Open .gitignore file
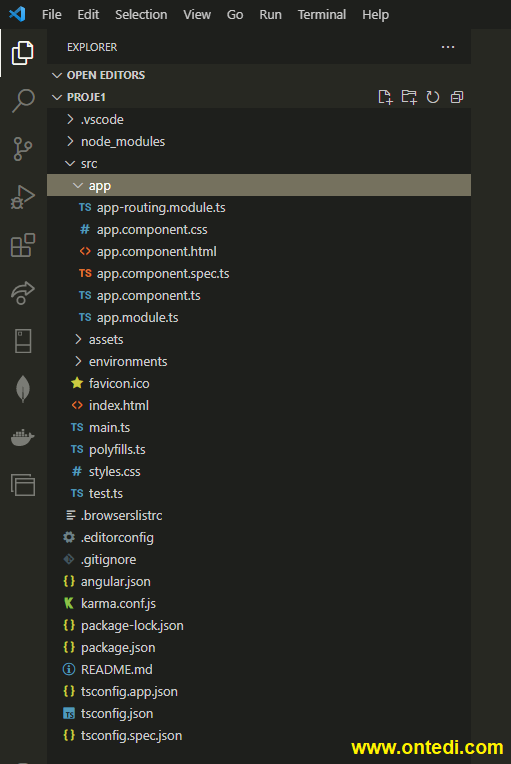511x764 pixels. pyautogui.click(x=259, y=559)
